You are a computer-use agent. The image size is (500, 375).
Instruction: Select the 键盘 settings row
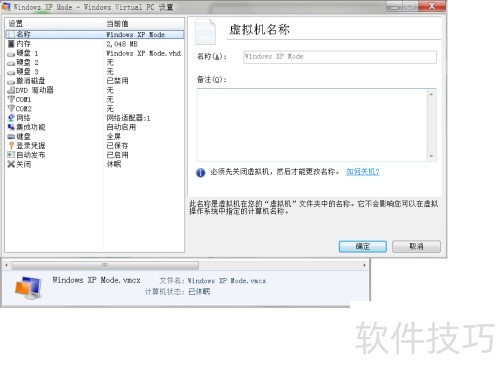point(95,136)
